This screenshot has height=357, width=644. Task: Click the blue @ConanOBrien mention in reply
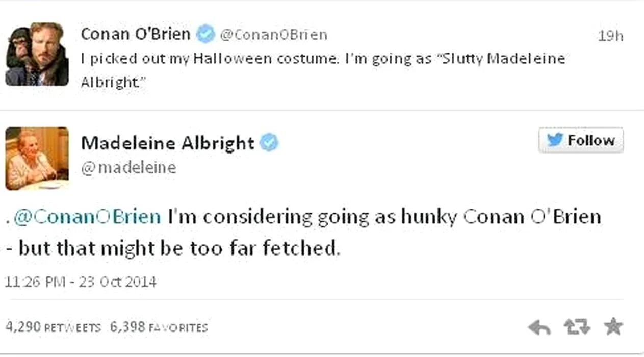click(x=87, y=217)
